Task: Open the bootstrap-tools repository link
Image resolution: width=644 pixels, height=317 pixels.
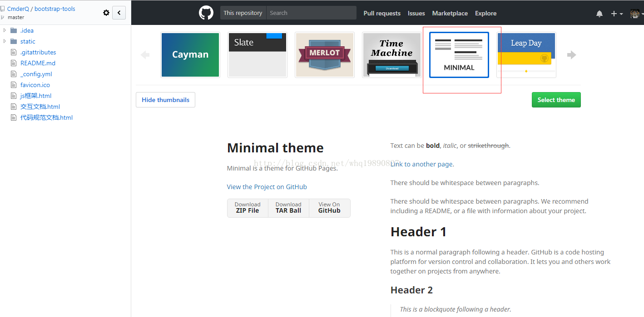Action: pyautogui.click(x=54, y=9)
